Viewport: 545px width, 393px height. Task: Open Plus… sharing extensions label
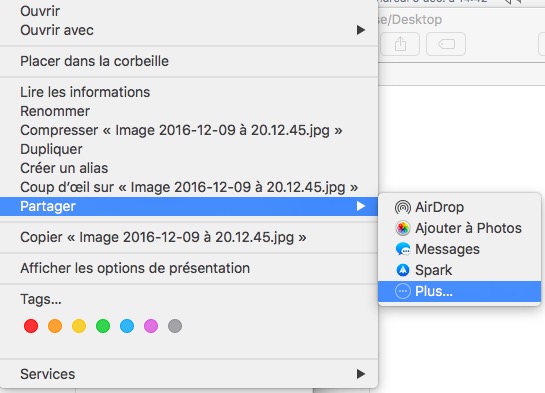434,291
